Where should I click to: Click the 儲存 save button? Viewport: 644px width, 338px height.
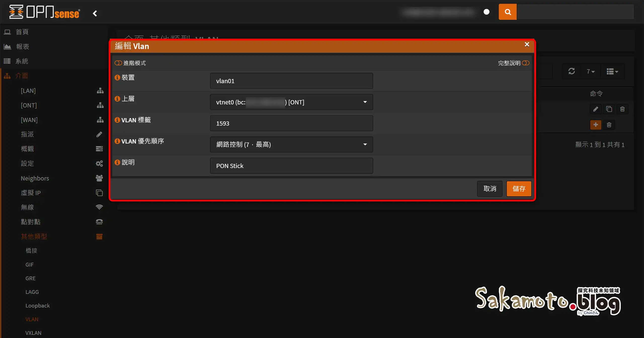(x=519, y=189)
